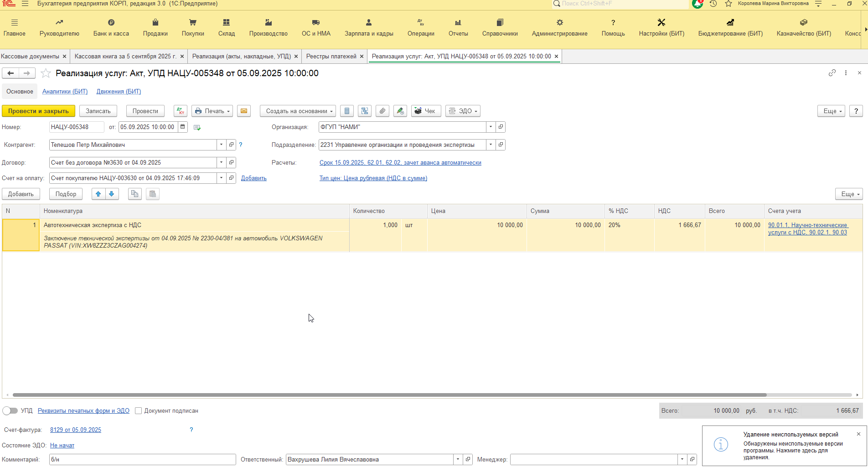Move row down with the arrow icon
Screen dimensions: 868x467
point(112,194)
